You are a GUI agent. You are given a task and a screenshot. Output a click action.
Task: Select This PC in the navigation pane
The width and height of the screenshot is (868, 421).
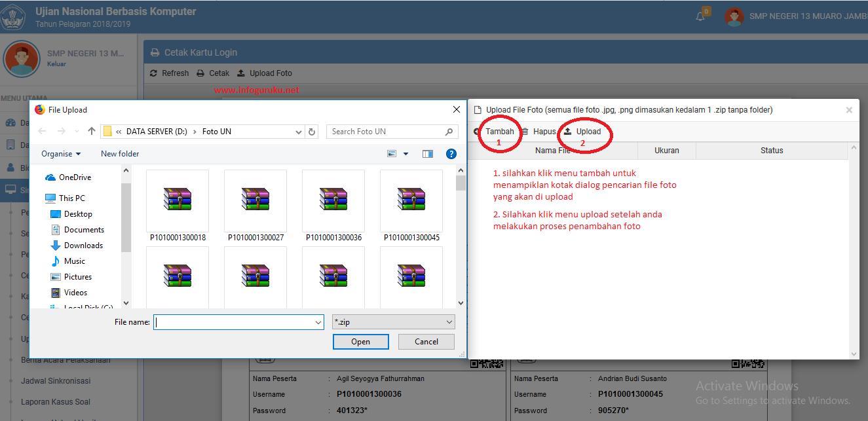(65, 198)
